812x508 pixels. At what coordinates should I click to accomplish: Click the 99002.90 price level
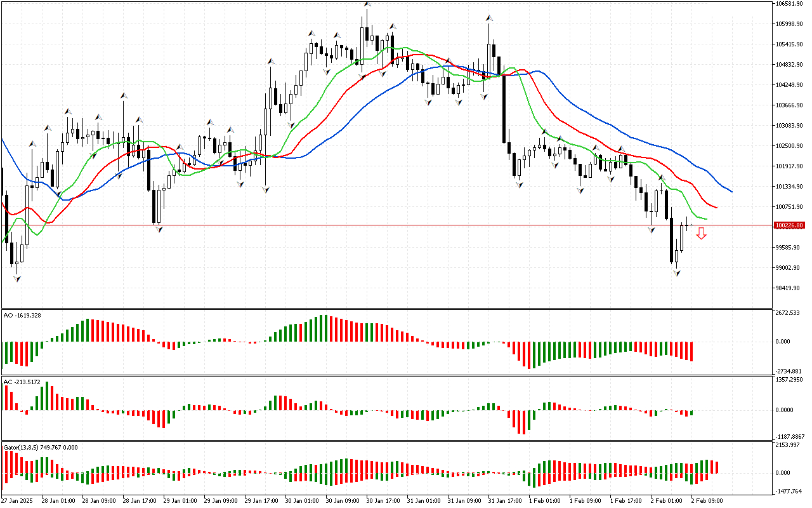click(x=789, y=268)
